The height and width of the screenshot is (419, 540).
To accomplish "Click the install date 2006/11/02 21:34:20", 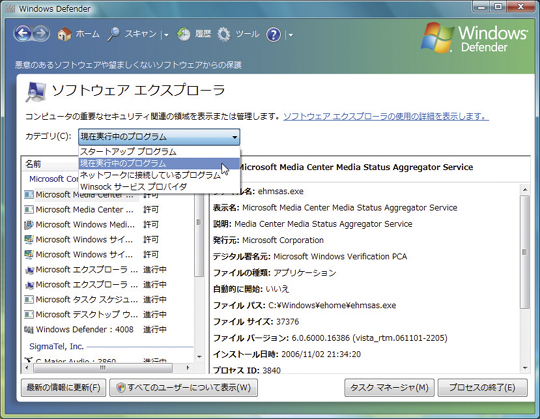I will 321,354.
